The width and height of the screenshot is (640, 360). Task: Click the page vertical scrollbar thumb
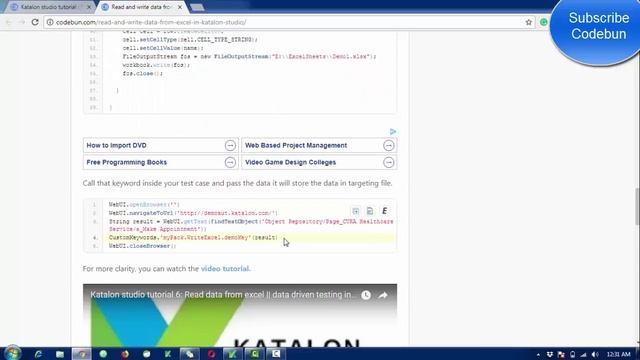tap(637, 206)
